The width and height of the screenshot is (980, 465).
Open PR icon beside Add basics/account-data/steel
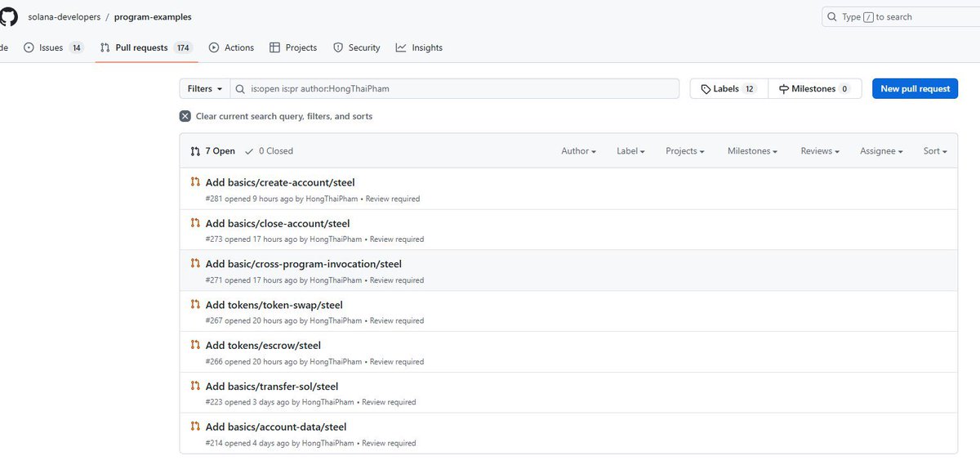point(195,427)
